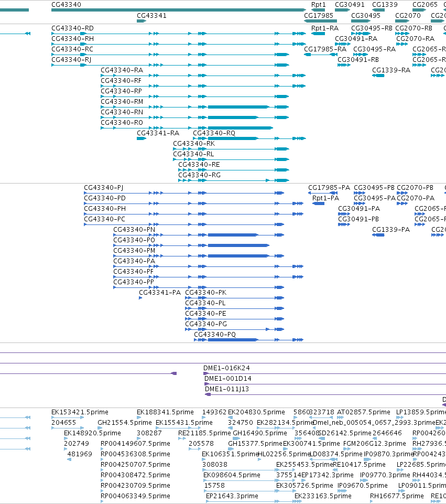Pick transcript CG43340-RK
The image size is (446, 504).
[194, 144]
